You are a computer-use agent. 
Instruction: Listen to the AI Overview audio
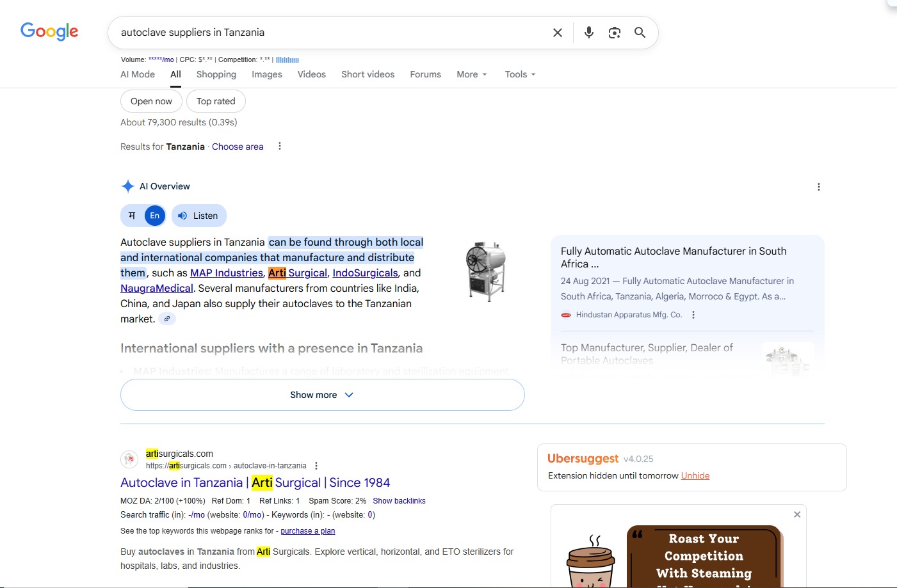click(199, 216)
